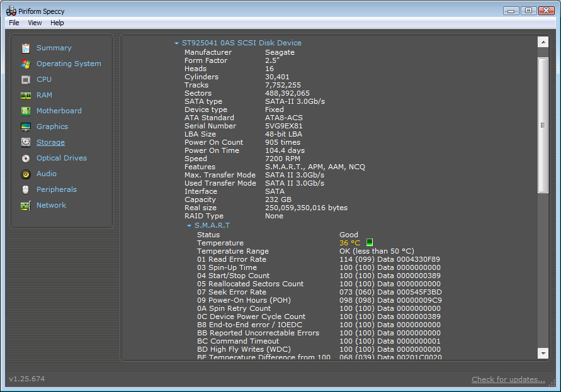Click the vertical scrollbar thumb

(x=543, y=125)
